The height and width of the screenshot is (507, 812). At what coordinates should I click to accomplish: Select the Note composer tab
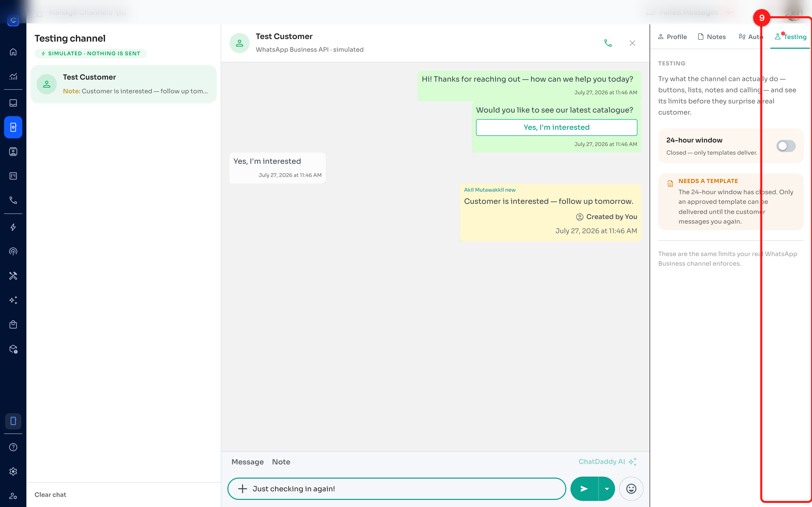[281, 462]
